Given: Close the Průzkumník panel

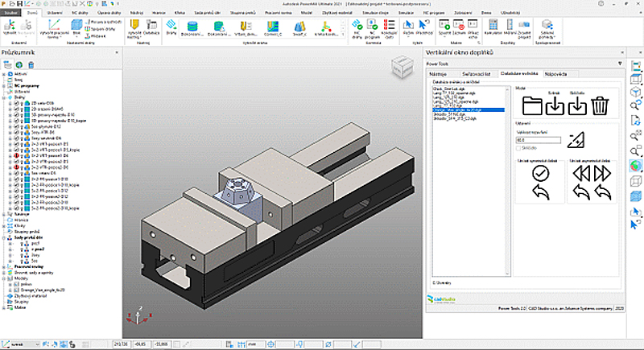Looking at the screenshot, I should click(117, 52).
